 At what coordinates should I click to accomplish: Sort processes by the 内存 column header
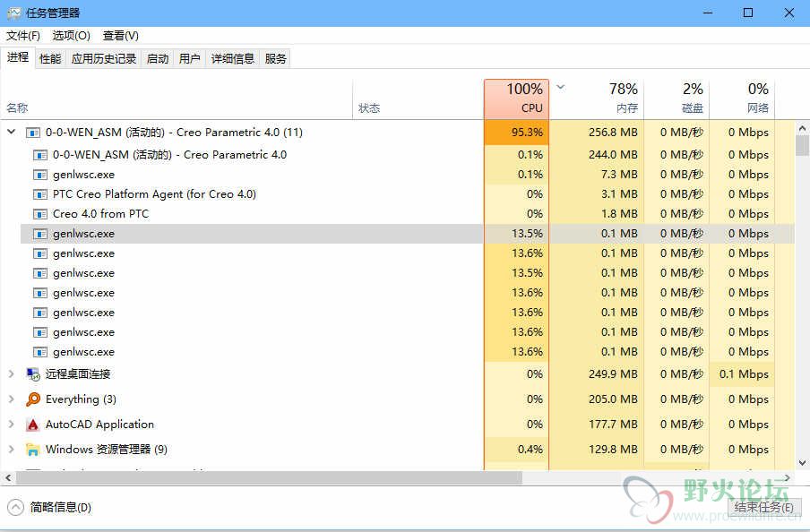(596, 99)
